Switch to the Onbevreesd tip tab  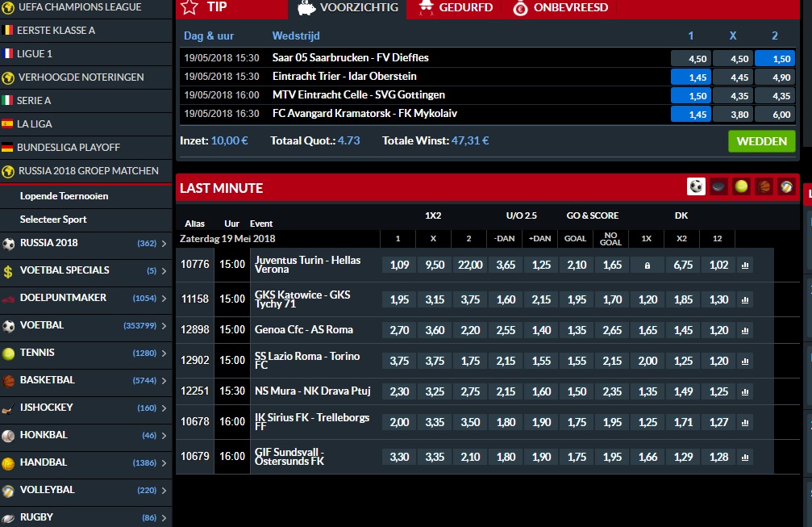point(560,8)
